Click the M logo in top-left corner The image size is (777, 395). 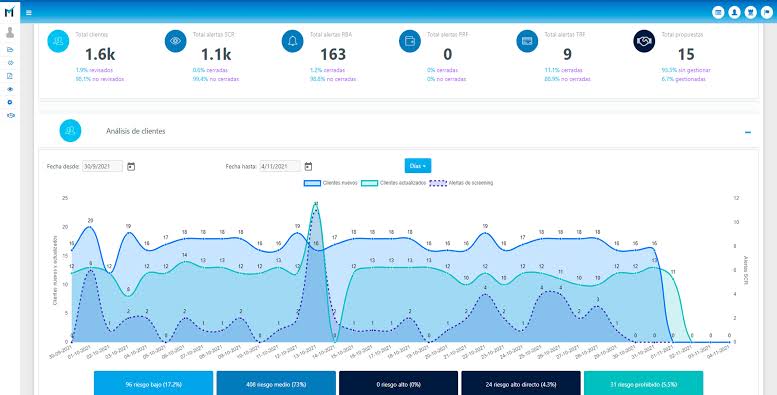tap(9, 12)
